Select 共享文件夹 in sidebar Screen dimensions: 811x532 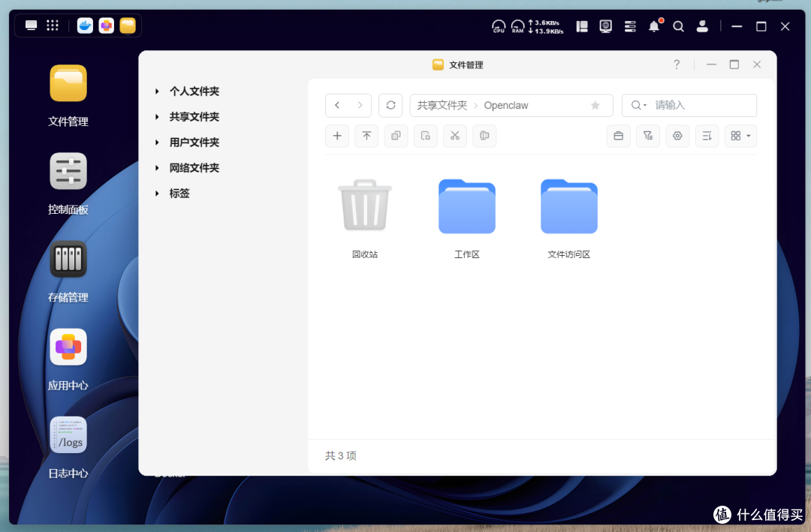tap(194, 117)
